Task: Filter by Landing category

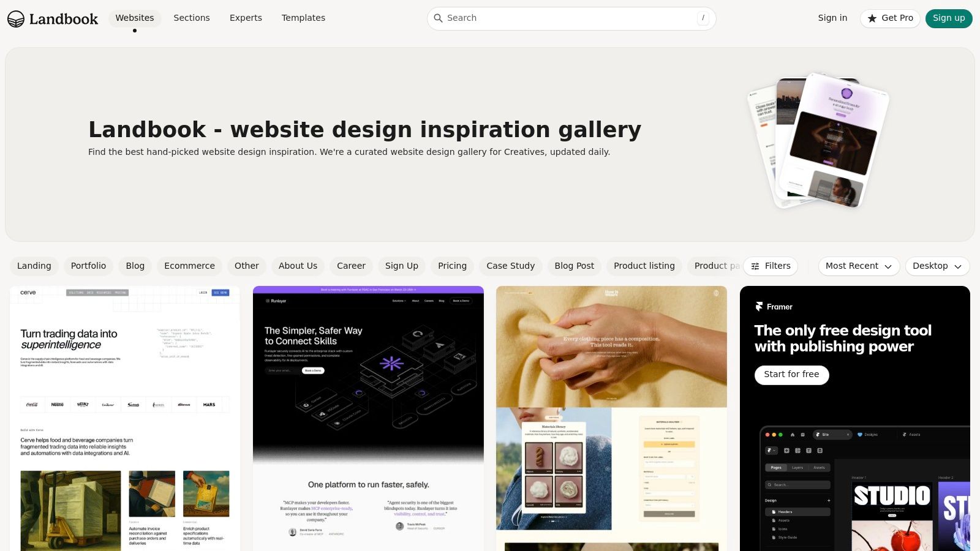Action: (x=34, y=266)
